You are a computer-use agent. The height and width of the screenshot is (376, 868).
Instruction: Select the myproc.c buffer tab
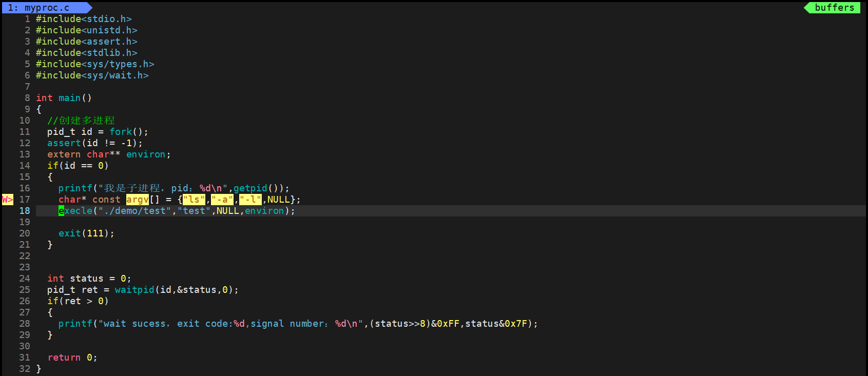click(x=46, y=8)
